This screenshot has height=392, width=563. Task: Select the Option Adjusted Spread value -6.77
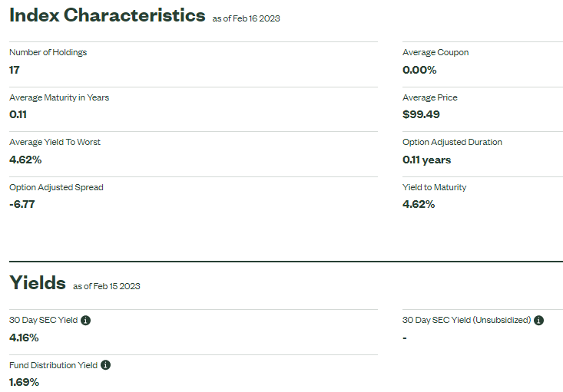(22, 204)
